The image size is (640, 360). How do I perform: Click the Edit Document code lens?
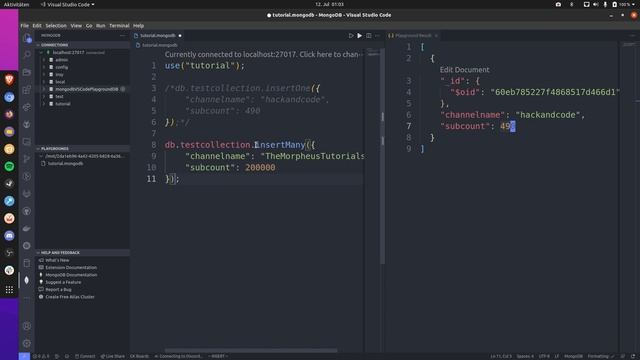[x=464, y=70]
